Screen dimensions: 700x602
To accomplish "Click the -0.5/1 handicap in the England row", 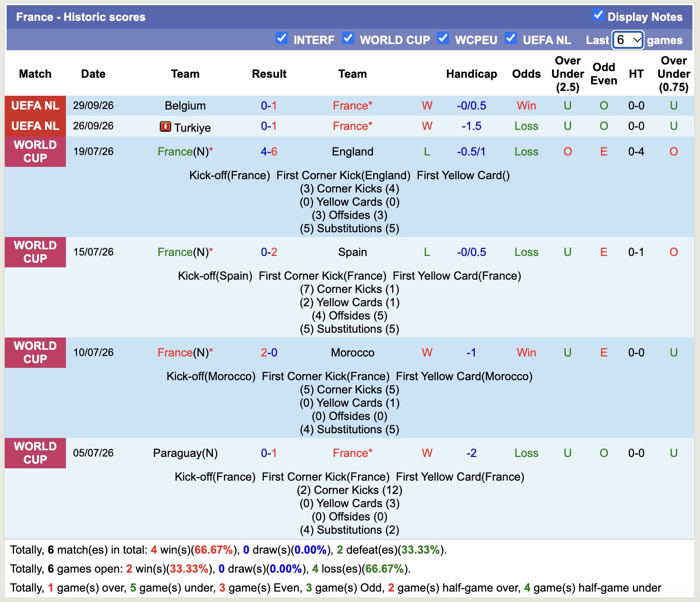I will (x=471, y=152).
